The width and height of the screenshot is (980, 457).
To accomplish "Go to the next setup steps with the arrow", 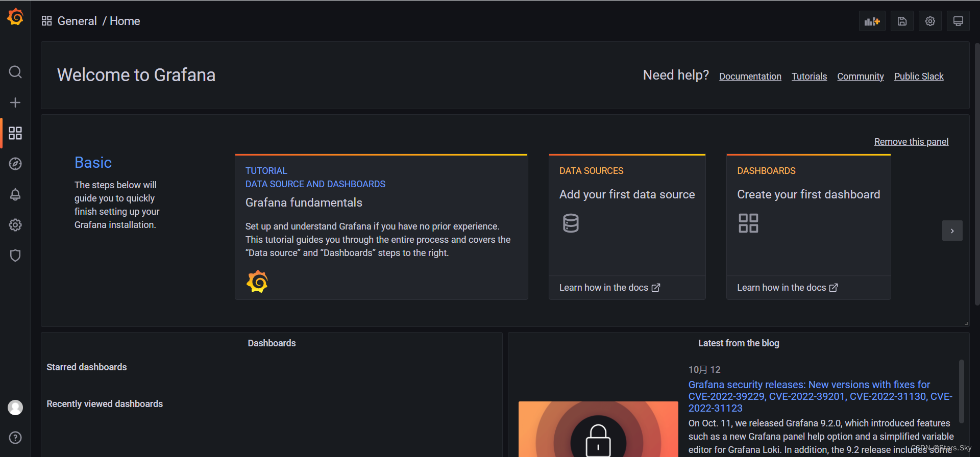I will (952, 231).
